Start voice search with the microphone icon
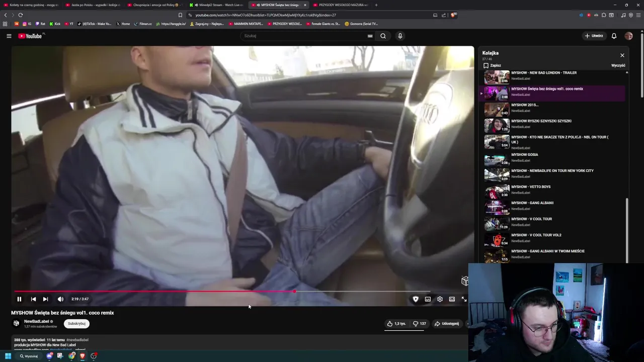The width and height of the screenshot is (644, 362). [x=400, y=36]
